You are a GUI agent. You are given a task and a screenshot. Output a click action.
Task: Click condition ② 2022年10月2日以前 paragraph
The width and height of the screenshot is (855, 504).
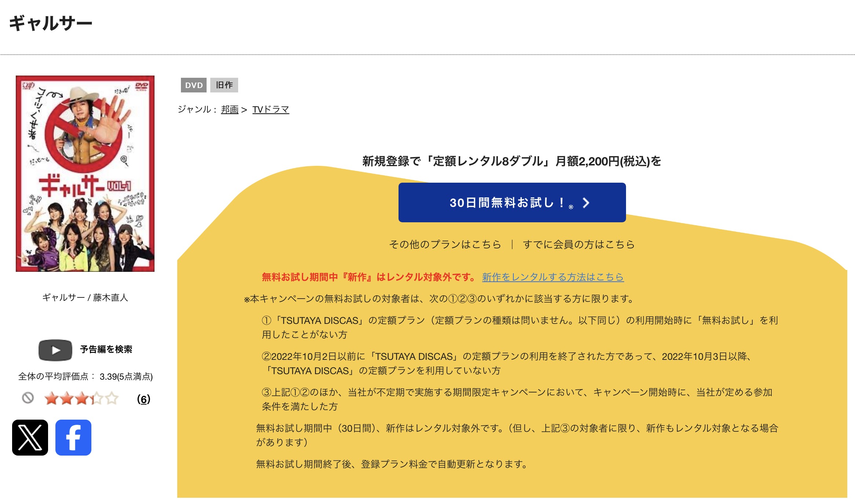point(507,364)
